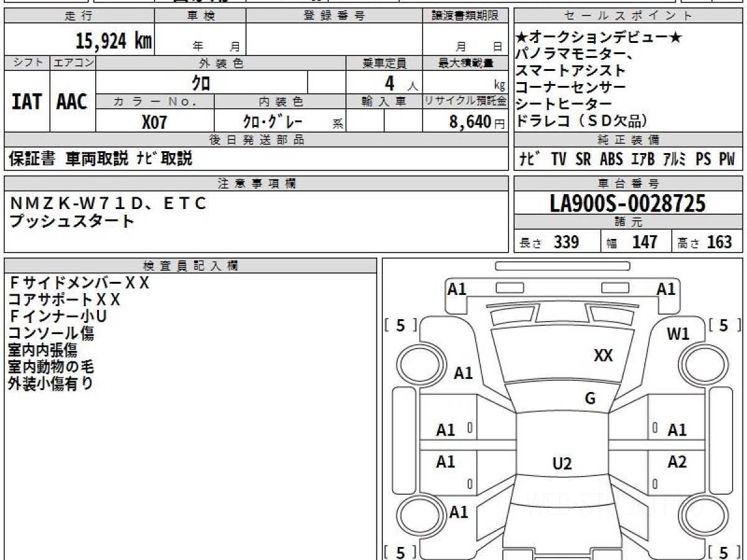Viewport: 747px width, 560px height.
Task: Select the 室内内張傷 inspector note
Action: point(42,350)
